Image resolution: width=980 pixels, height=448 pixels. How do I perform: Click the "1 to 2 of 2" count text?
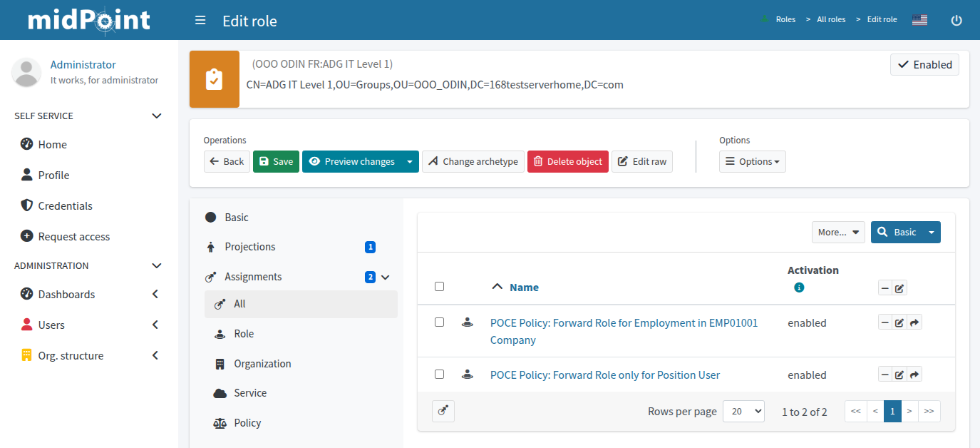point(805,412)
